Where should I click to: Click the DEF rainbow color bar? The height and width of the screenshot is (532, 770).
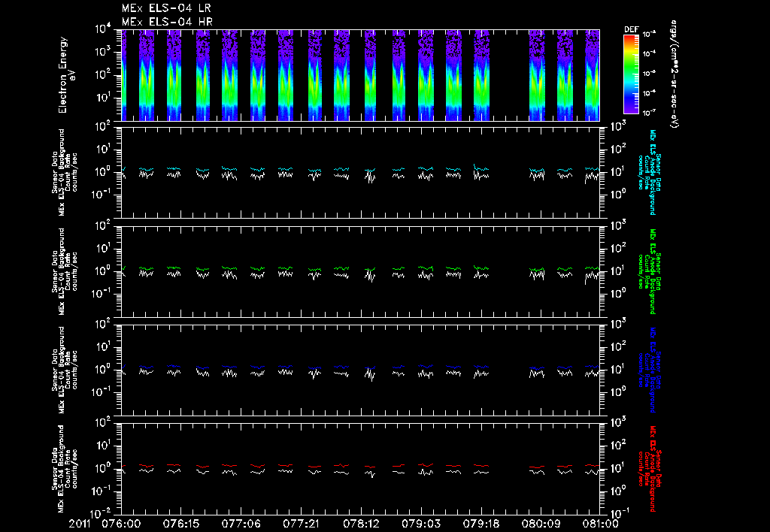[x=631, y=74]
